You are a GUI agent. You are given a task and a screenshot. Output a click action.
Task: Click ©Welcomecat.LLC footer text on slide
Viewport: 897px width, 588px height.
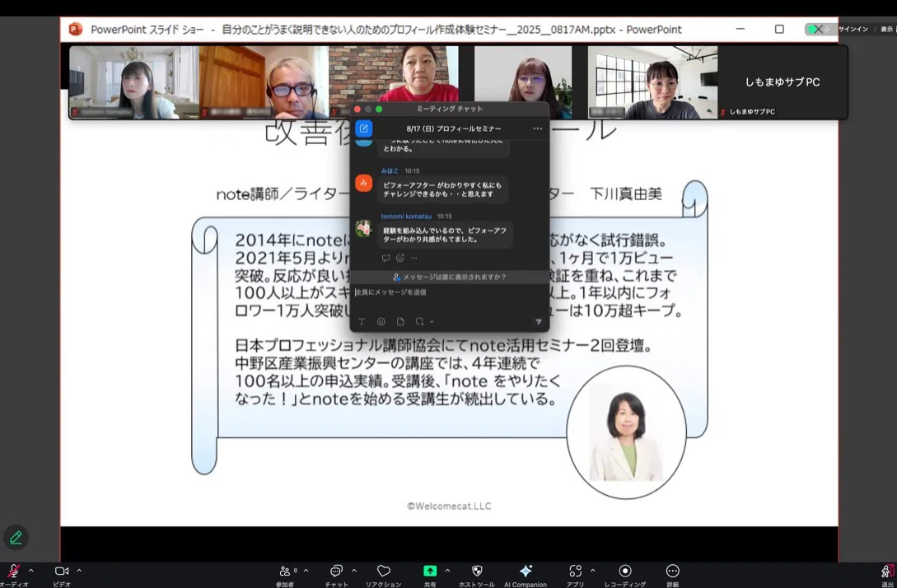pos(449,506)
